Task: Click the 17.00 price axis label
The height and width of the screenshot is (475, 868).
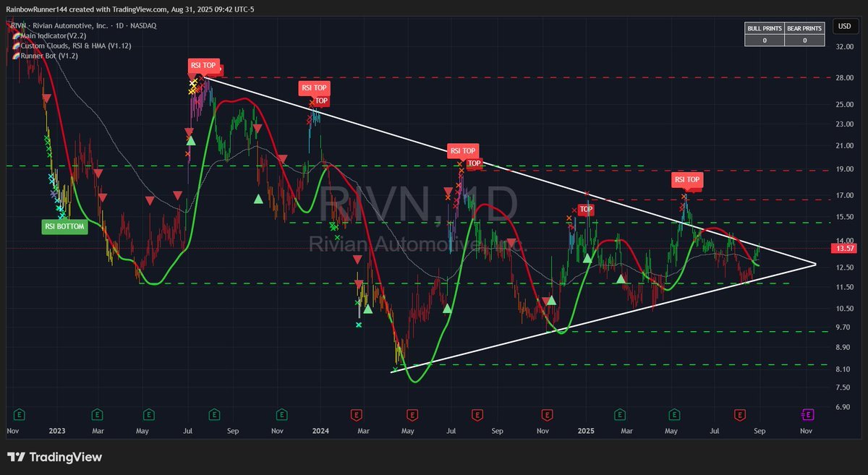Action: [x=845, y=195]
